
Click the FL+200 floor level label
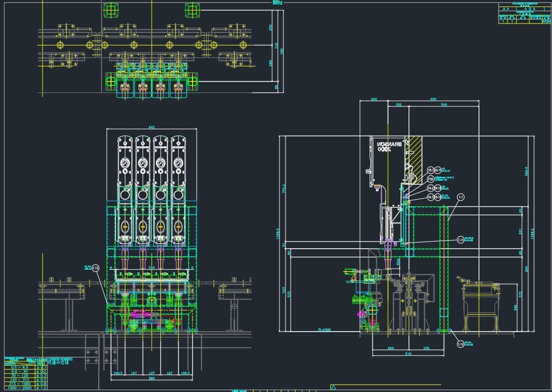click(x=324, y=330)
